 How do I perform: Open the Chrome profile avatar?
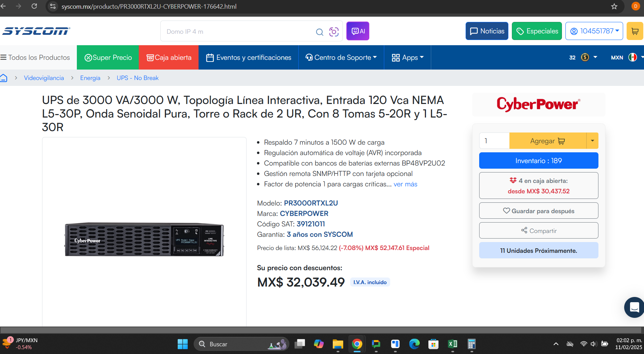tap(636, 6)
